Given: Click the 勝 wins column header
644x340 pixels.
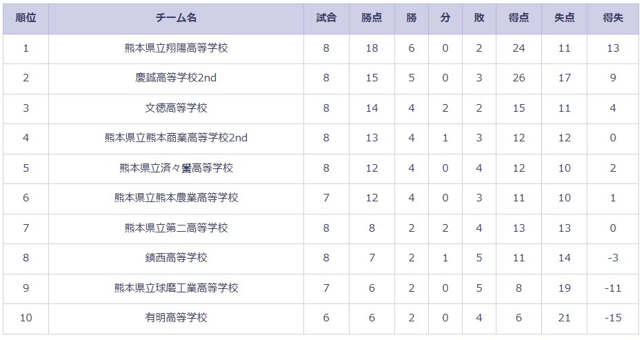Looking at the screenshot, I should pyautogui.click(x=412, y=18).
